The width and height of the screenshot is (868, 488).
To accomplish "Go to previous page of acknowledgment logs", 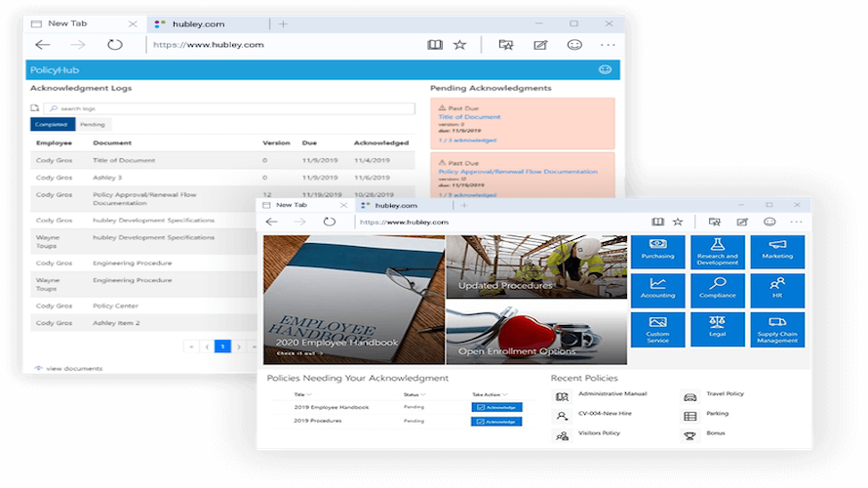I will tap(207, 346).
